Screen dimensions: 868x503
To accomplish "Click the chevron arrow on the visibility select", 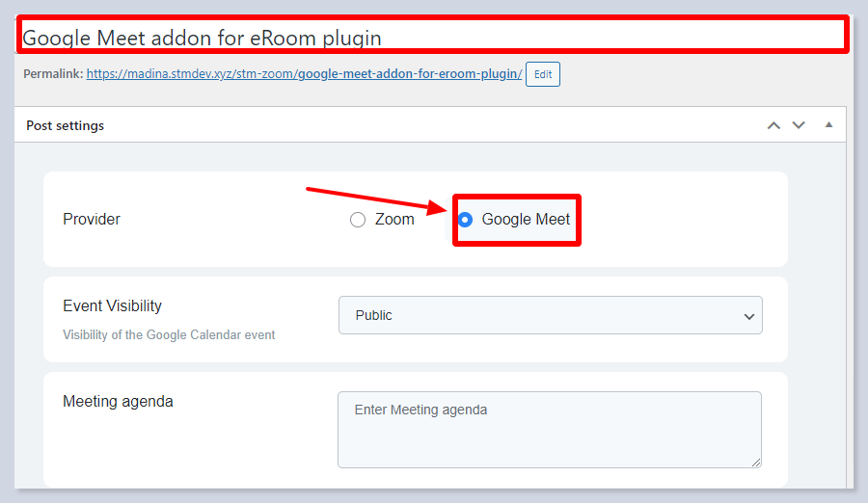I will (x=749, y=316).
